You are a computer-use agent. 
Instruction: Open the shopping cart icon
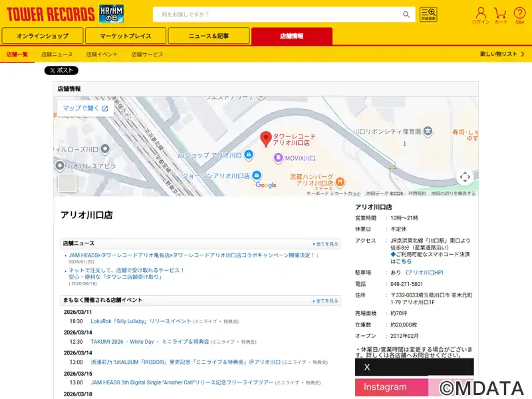point(501,15)
